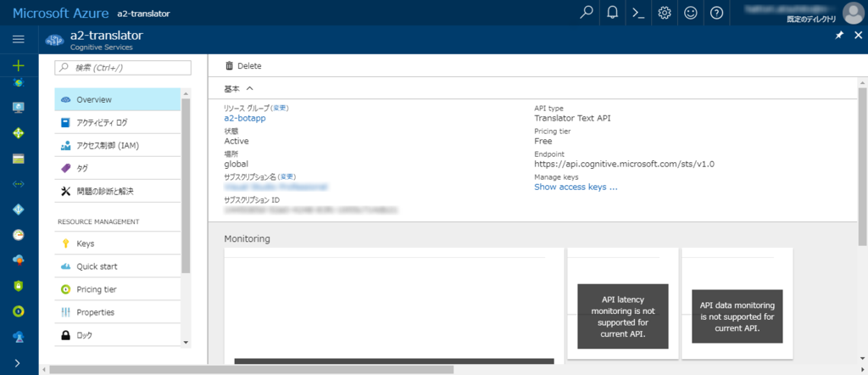Click the Free pricing tier value
The height and width of the screenshot is (375, 868).
543,141
